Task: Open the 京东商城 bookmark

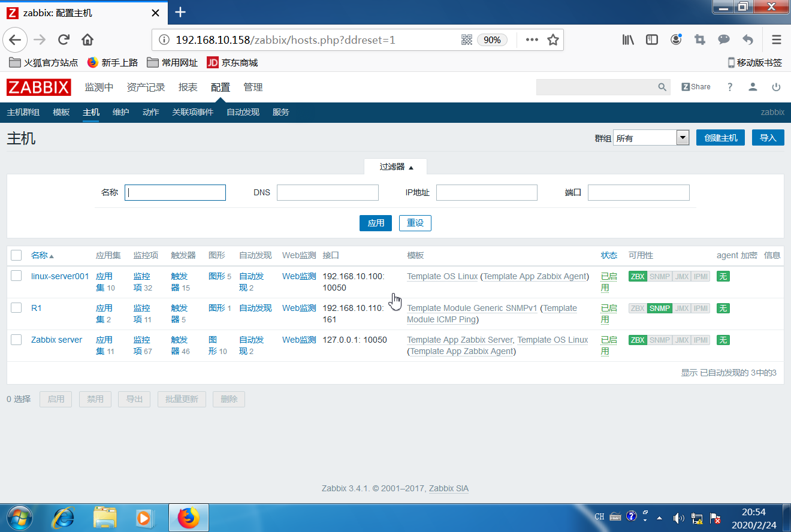Action: coord(232,62)
